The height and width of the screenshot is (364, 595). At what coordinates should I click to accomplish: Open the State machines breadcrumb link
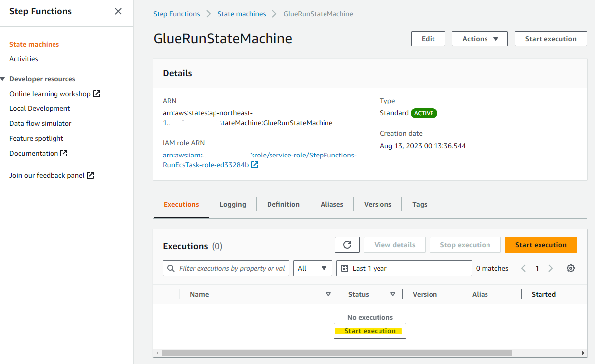(241, 14)
